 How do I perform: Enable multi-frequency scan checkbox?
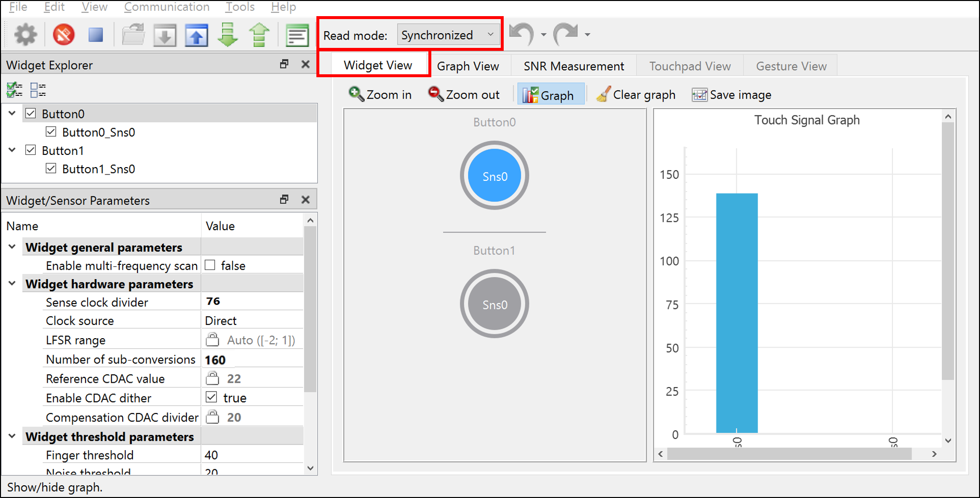(x=210, y=265)
